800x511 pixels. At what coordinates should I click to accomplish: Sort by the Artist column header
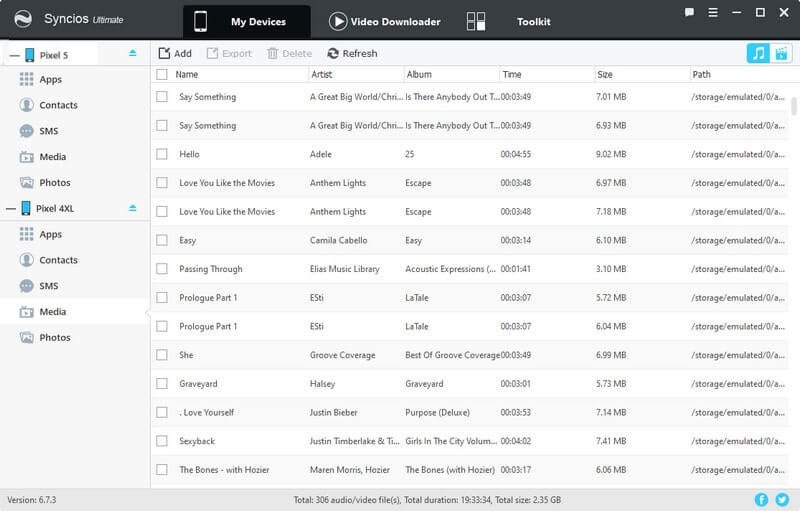[x=321, y=74]
